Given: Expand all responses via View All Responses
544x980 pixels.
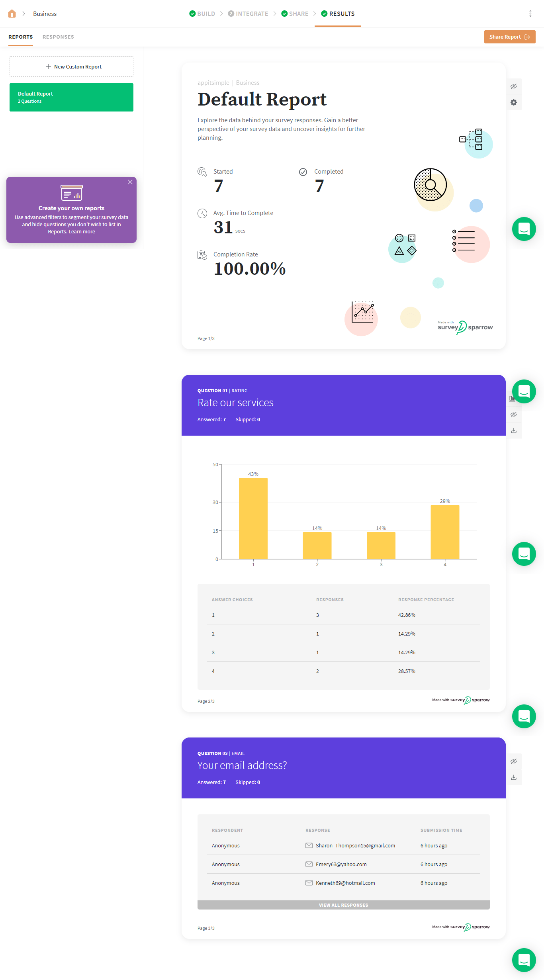Looking at the screenshot, I should click(343, 905).
